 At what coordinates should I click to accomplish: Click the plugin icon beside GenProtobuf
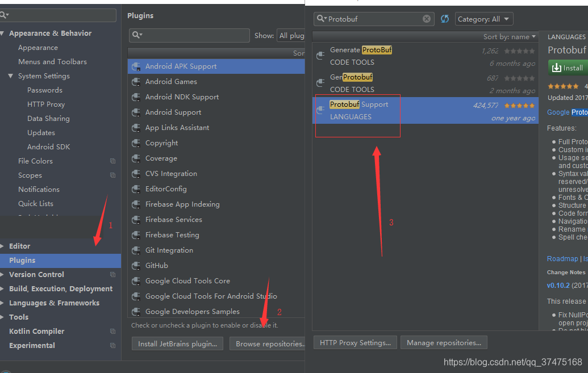click(x=320, y=82)
